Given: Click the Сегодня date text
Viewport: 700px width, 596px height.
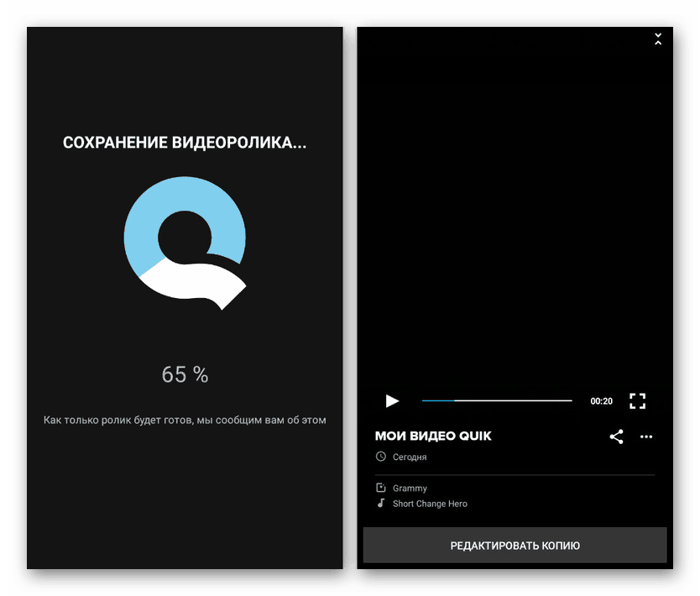Looking at the screenshot, I should coord(410,457).
